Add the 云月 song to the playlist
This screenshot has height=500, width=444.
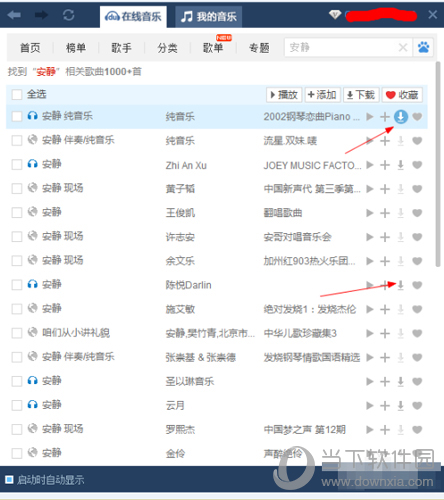coord(385,405)
